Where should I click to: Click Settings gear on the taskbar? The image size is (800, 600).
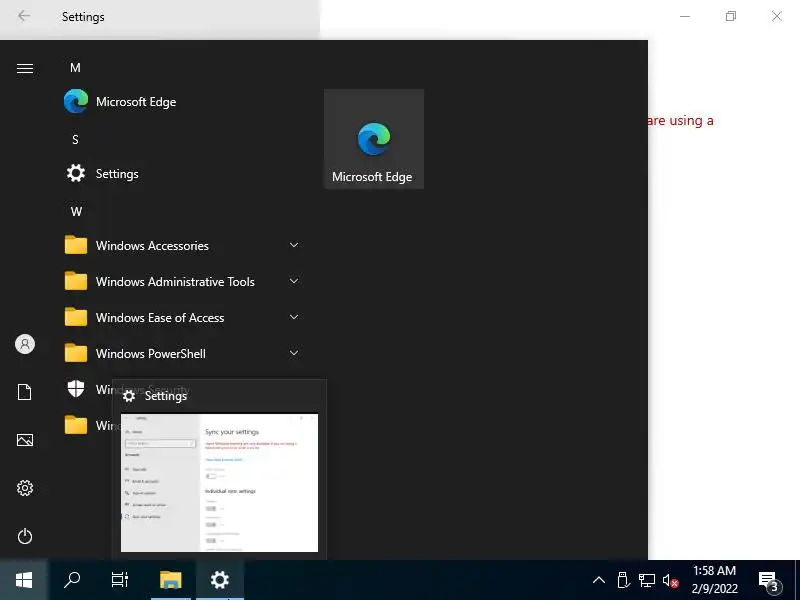tap(220, 580)
